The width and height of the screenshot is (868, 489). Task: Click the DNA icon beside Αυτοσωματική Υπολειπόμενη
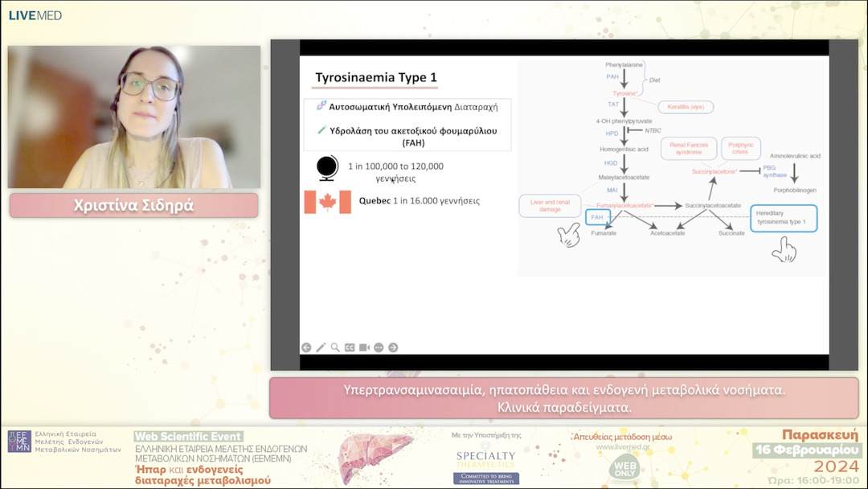tap(321, 105)
